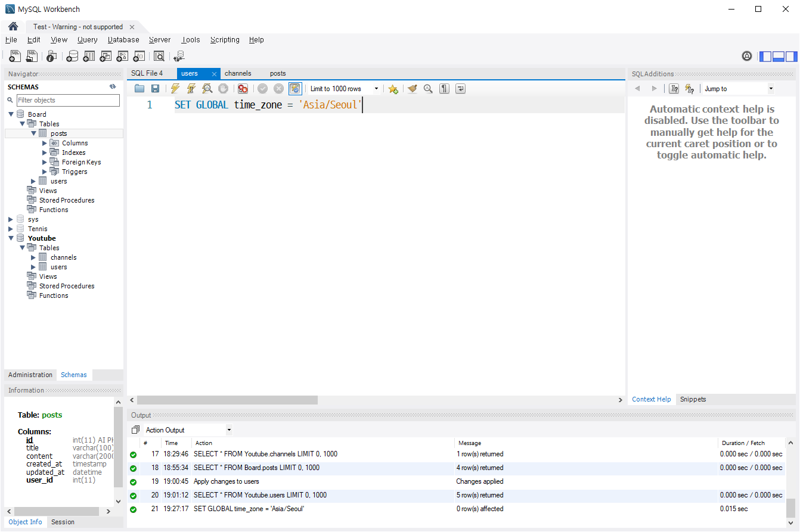Get context help for current caret position
800x532 pixels.
pyautogui.click(x=674, y=89)
